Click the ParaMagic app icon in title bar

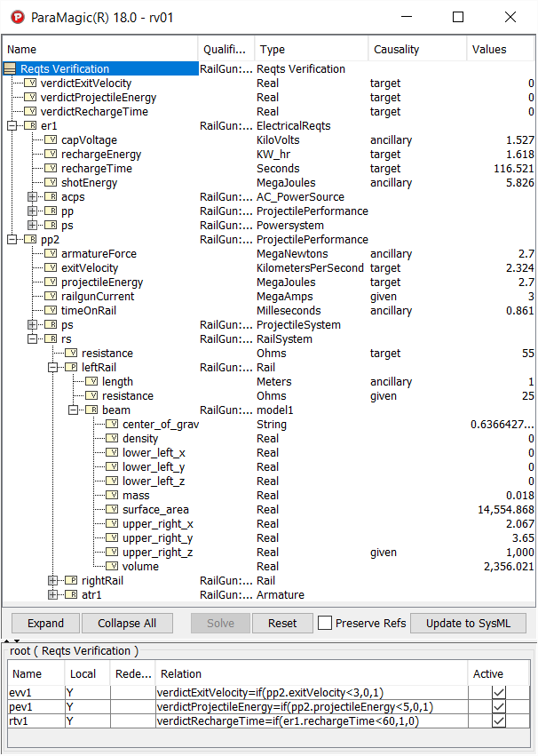click(x=15, y=17)
